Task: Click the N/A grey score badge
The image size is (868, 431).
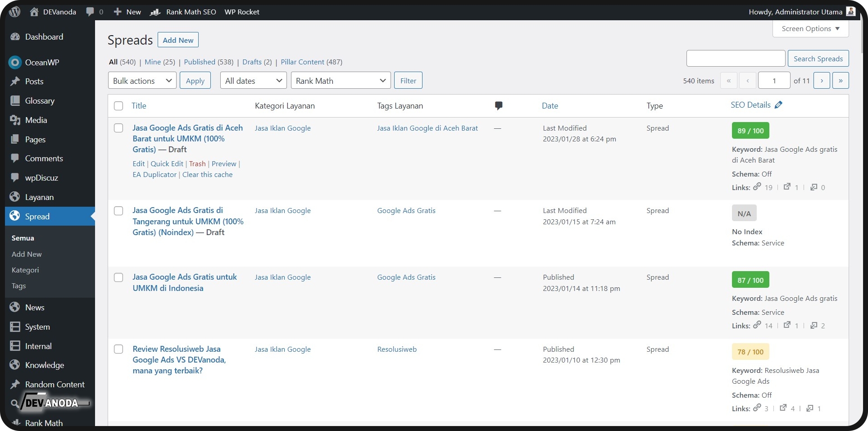Action: [744, 213]
